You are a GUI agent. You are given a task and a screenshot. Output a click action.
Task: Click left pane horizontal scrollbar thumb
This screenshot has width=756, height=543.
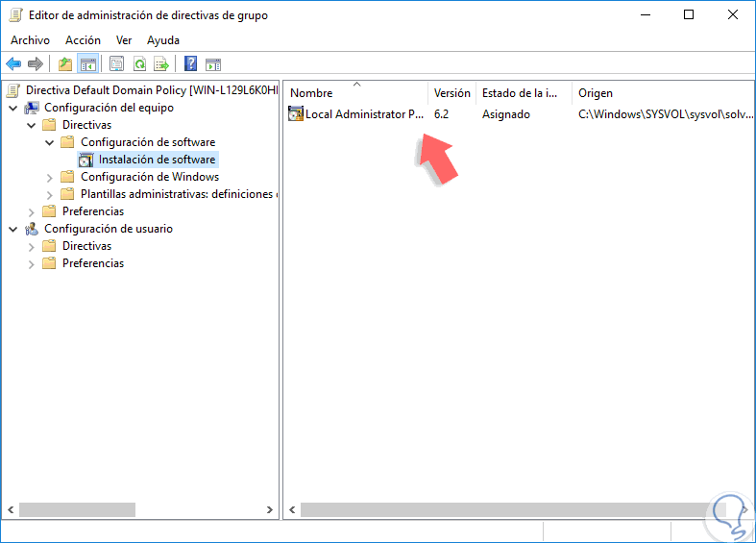[x=77, y=509]
